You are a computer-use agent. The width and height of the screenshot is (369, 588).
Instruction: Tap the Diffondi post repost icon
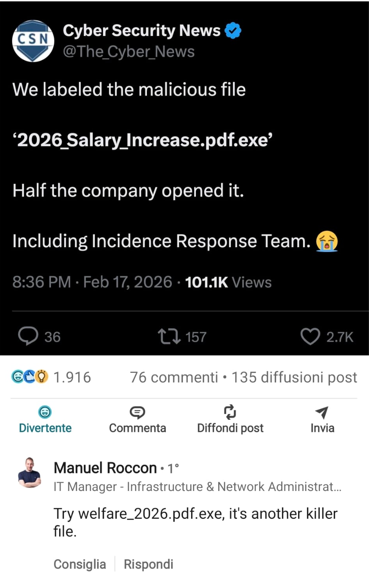(230, 412)
